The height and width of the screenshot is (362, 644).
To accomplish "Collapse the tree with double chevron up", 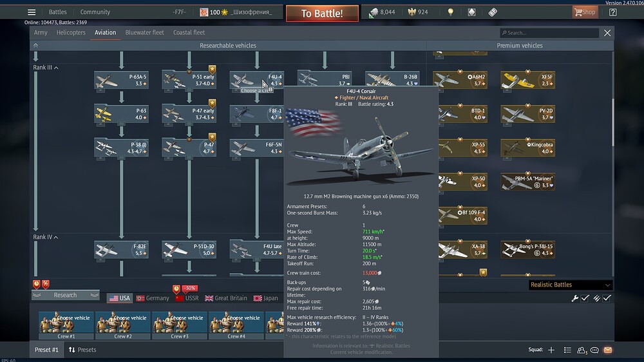I will [x=35, y=45].
